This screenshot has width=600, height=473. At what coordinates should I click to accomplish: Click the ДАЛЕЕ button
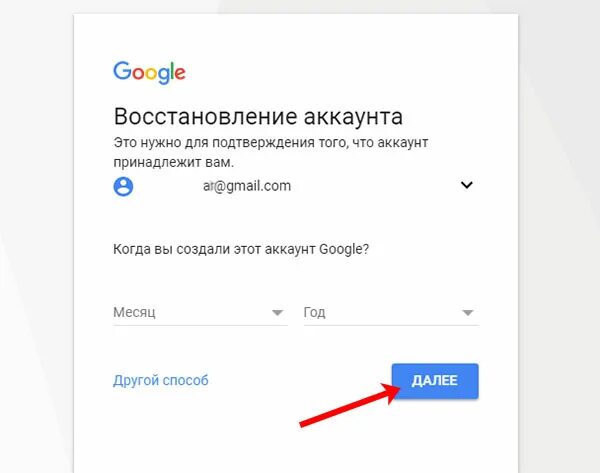tap(435, 381)
